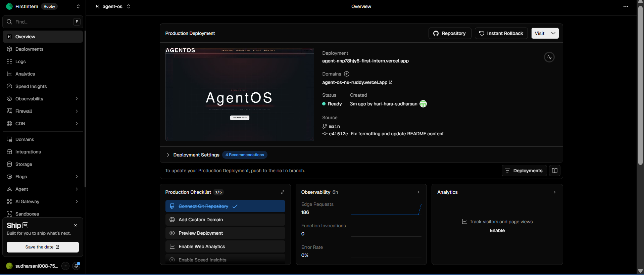The image size is (644, 275).
Task: Close the Ship 26 promo card
Action: [x=76, y=225]
